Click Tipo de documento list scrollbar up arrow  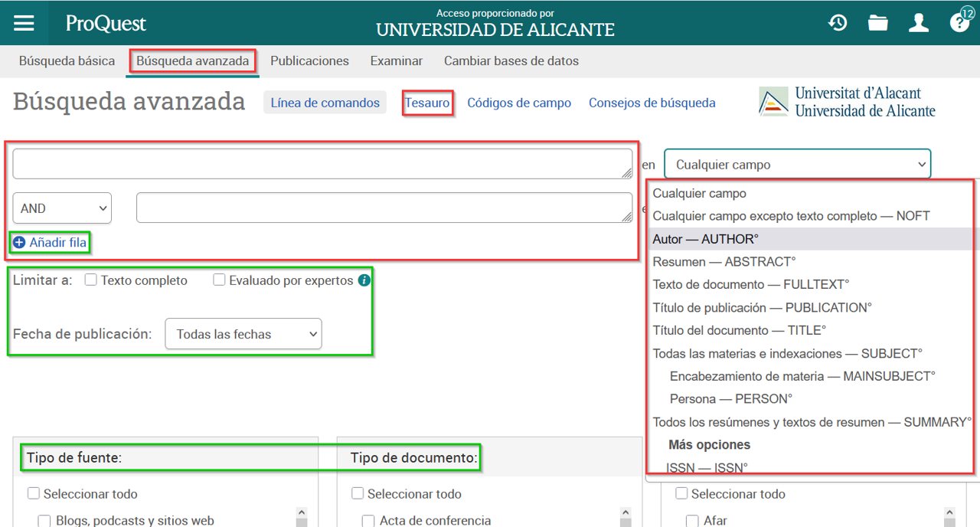626,513
